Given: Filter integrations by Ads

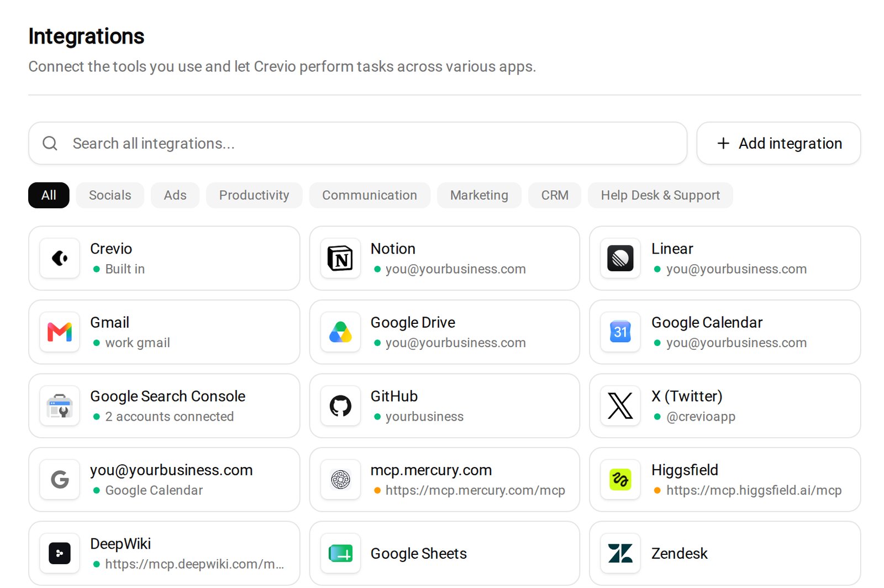Looking at the screenshot, I should [175, 195].
